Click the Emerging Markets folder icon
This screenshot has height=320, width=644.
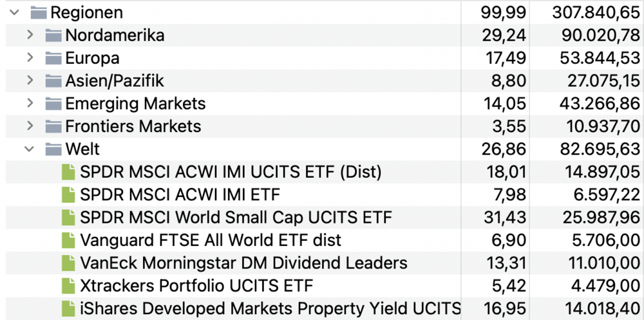click(53, 104)
